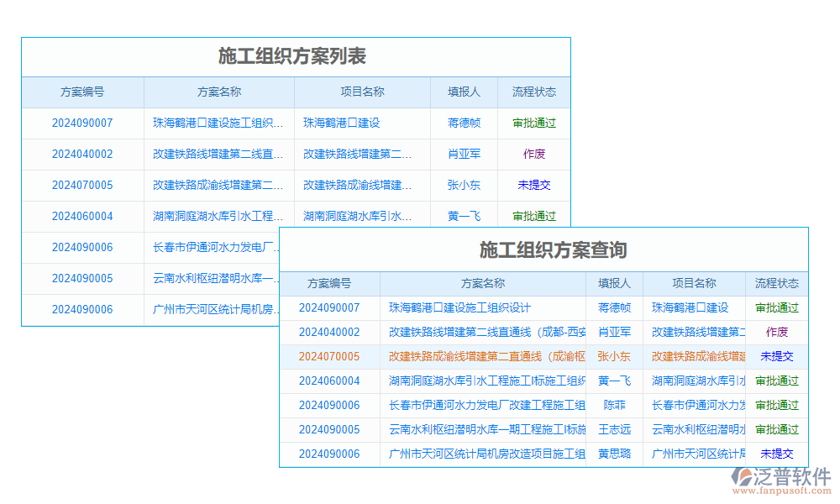Click the 方案名称 column header in the query table
Viewport: 840px width, 504px height.
(x=483, y=284)
